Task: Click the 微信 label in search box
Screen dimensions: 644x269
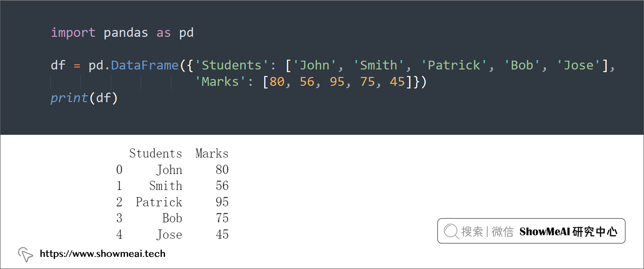Action: (x=503, y=232)
